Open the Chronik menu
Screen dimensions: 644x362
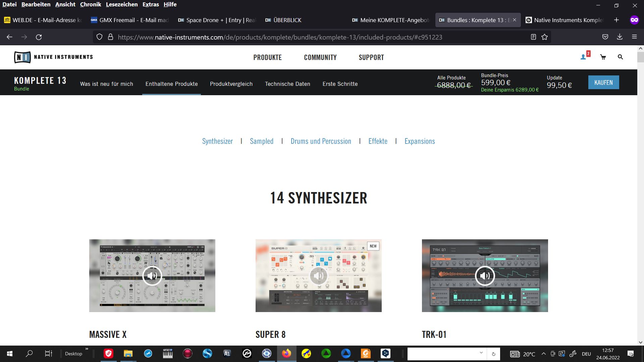[x=91, y=4]
